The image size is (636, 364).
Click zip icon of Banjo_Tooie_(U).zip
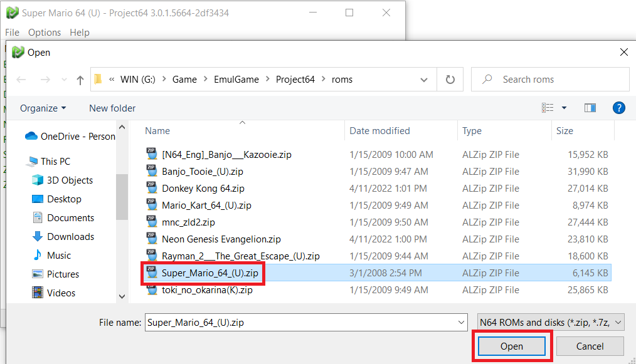[x=152, y=171]
